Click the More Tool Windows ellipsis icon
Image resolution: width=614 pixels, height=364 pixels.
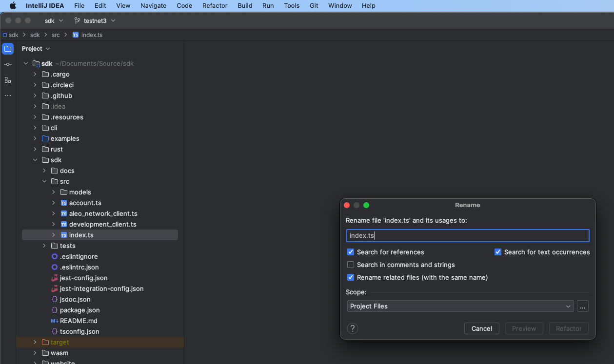pos(7,95)
